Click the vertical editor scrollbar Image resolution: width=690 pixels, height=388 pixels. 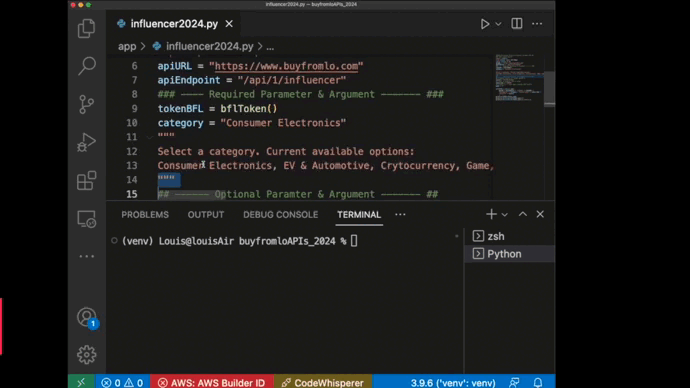point(549,88)
